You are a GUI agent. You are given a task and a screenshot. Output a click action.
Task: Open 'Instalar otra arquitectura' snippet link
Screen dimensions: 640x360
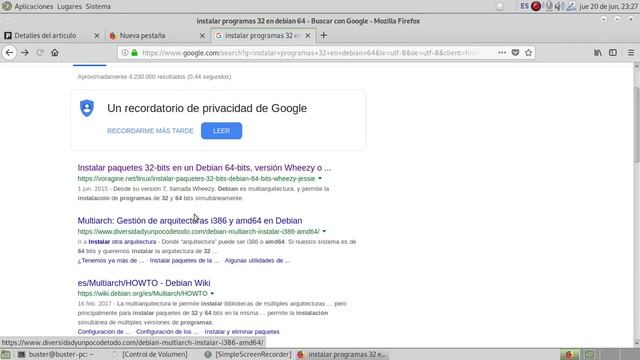(122, 242)
